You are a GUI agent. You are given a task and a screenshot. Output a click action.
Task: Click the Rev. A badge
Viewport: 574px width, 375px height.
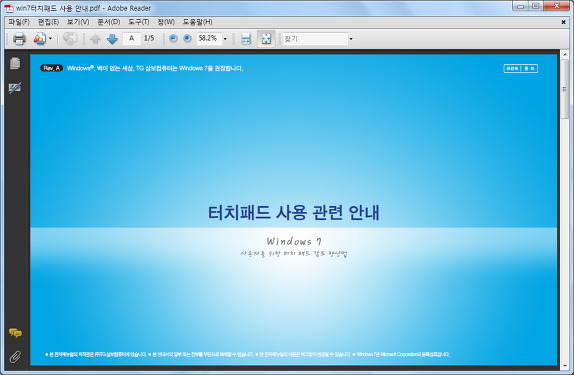tap(51, 68)
